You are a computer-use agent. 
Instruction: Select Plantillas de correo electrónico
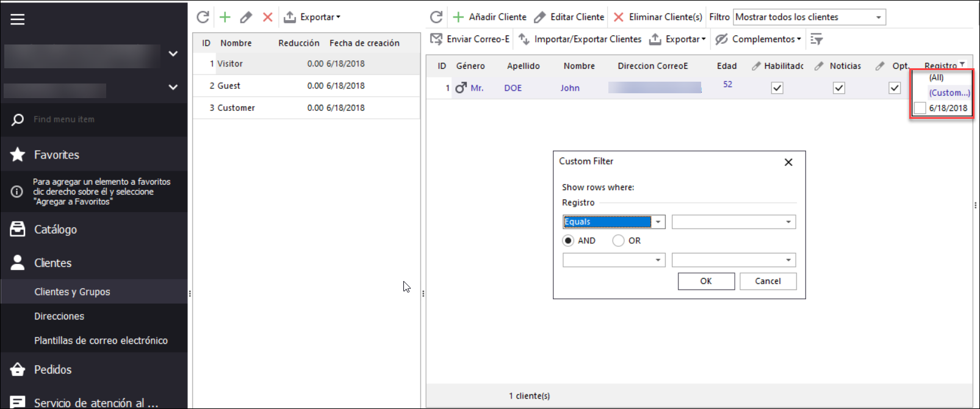(94, 340)
